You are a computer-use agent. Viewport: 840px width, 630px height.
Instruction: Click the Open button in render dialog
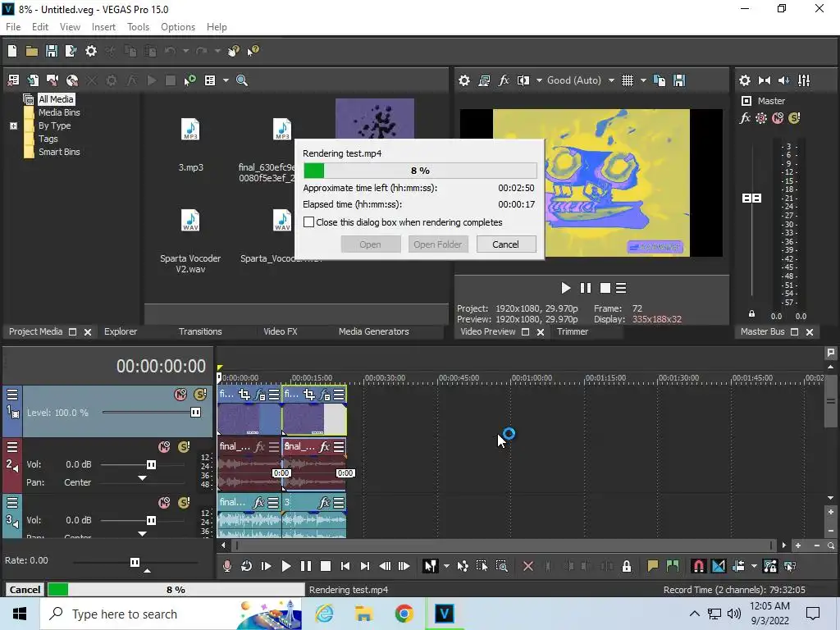370,244
